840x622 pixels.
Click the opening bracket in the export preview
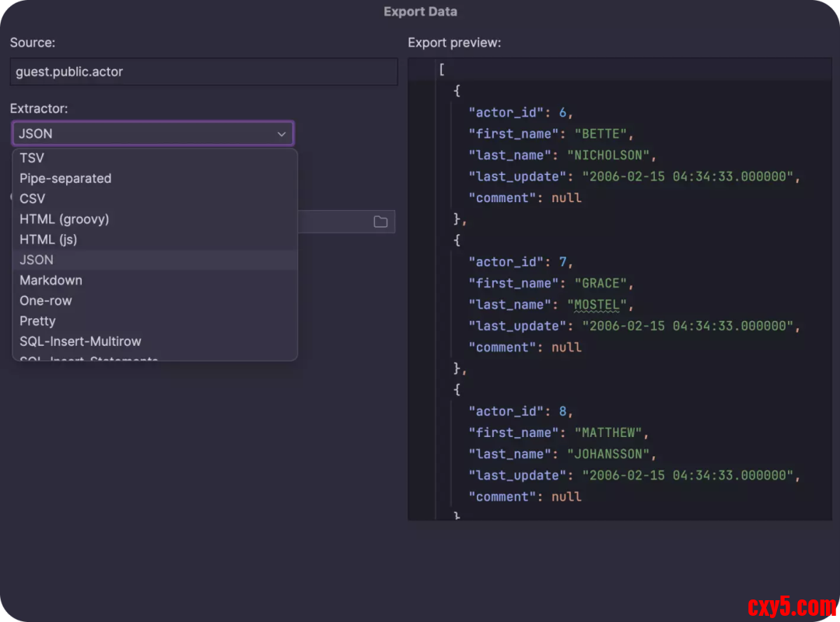(x=442, y=69)
